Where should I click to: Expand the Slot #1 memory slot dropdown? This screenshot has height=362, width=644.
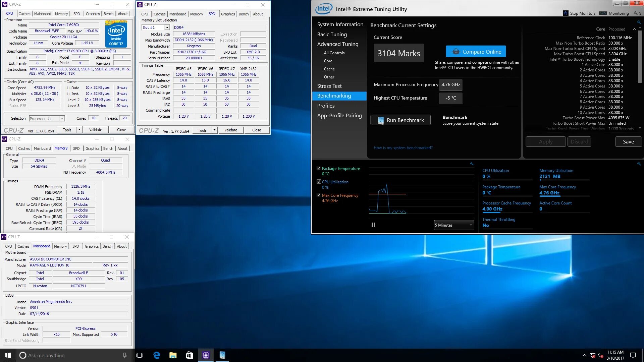pos(167,27)
